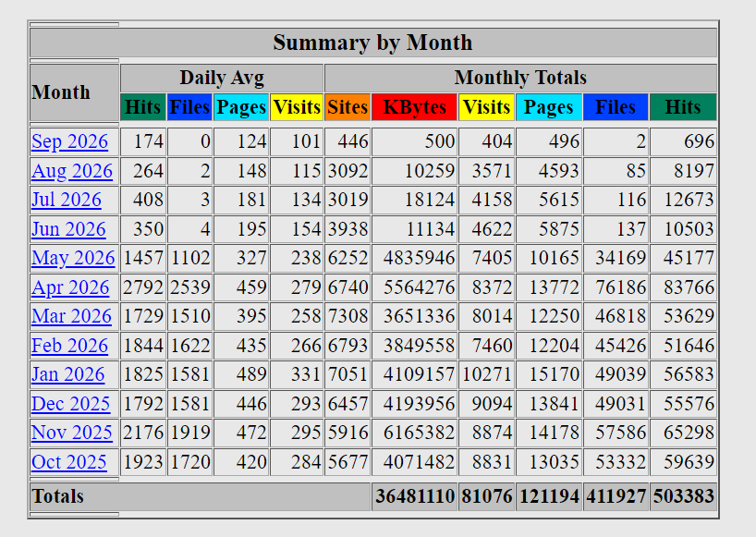Viewport: 756px width, 537px height.
Task: Open the Aug 2026 monthly report link
Action: click(72, 171)
